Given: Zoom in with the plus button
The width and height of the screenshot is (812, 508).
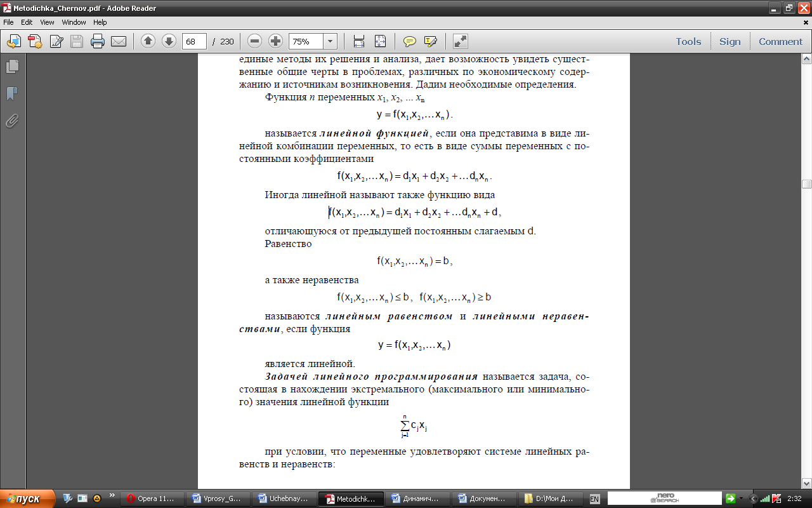Looking at the screenshot, I should [275, 41].
